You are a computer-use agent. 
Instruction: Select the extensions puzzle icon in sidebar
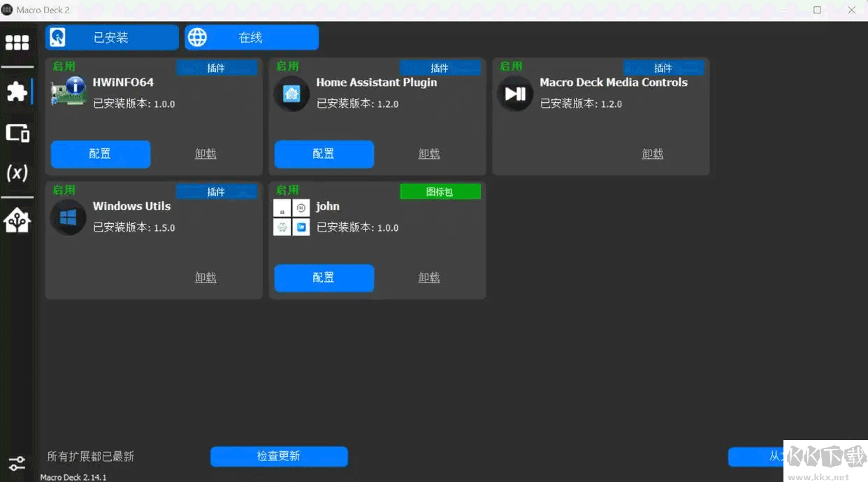(x=17, y=91)
